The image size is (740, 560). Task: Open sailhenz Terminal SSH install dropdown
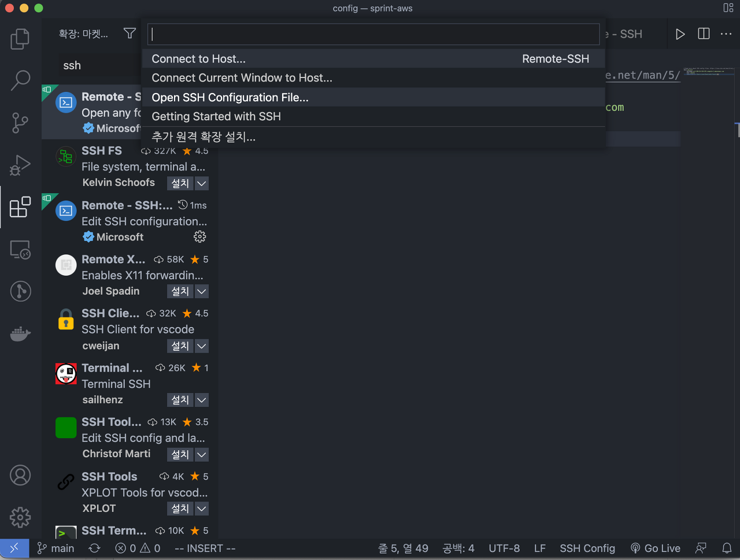pos(202,400)
